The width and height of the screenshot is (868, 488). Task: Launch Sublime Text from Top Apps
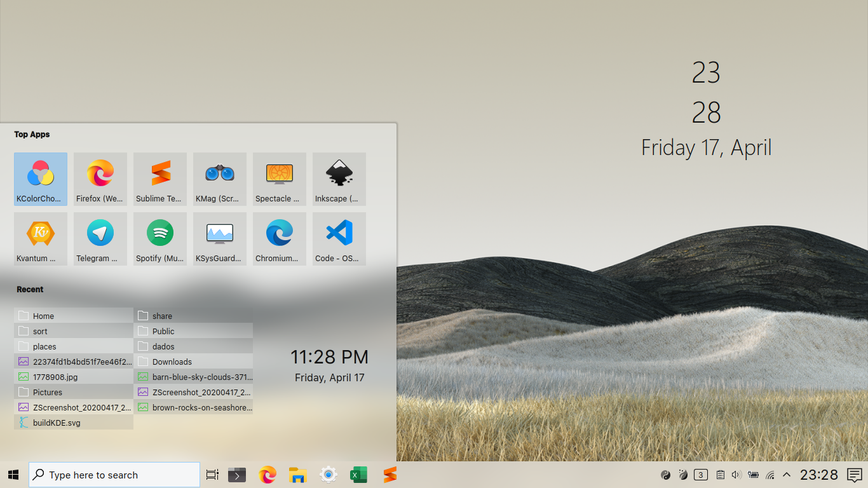pos(160,179)
